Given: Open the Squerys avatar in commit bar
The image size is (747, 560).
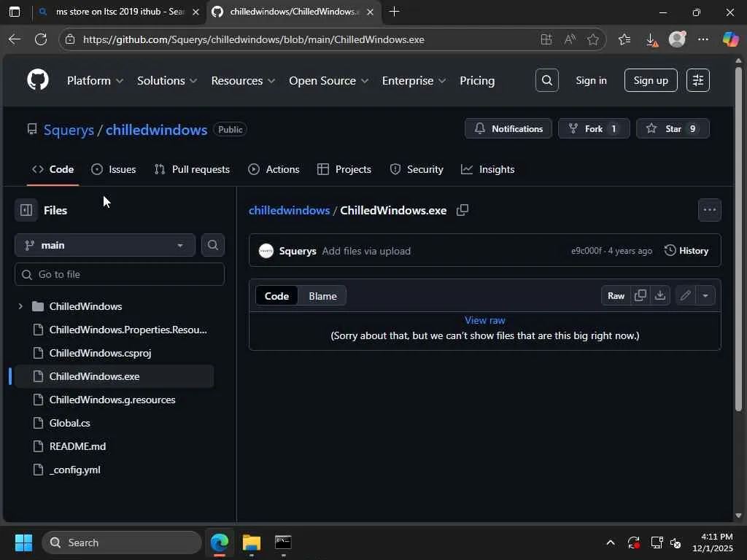Looking at the screenshot, I should (x=266, y=251).
